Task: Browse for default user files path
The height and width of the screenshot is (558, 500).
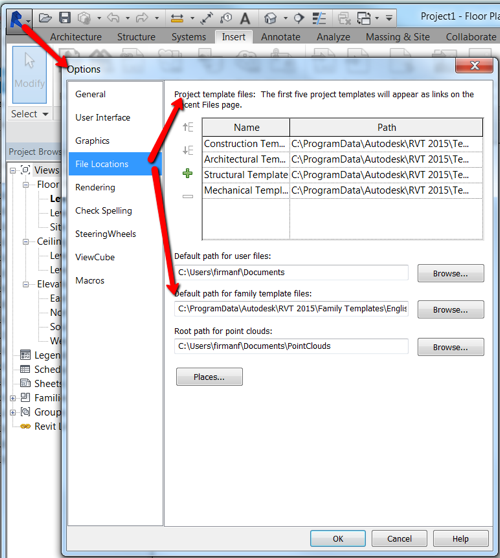Action: click(451, 273)
